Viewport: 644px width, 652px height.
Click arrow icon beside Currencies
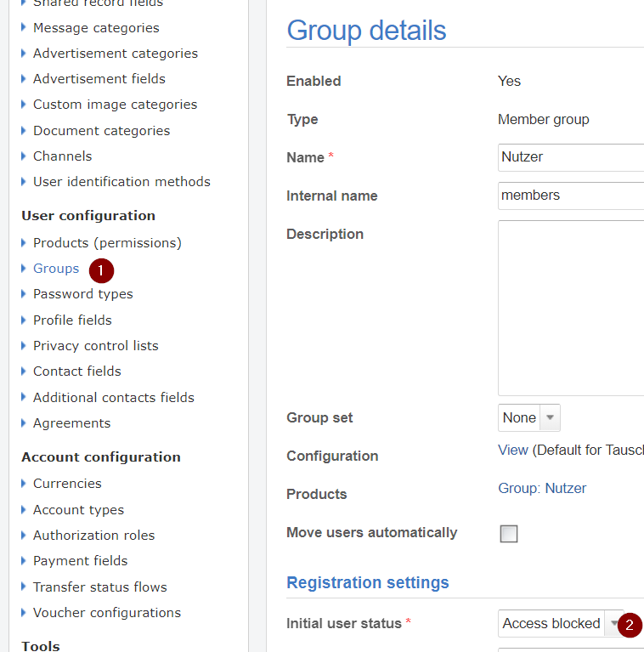click(24, 483)
